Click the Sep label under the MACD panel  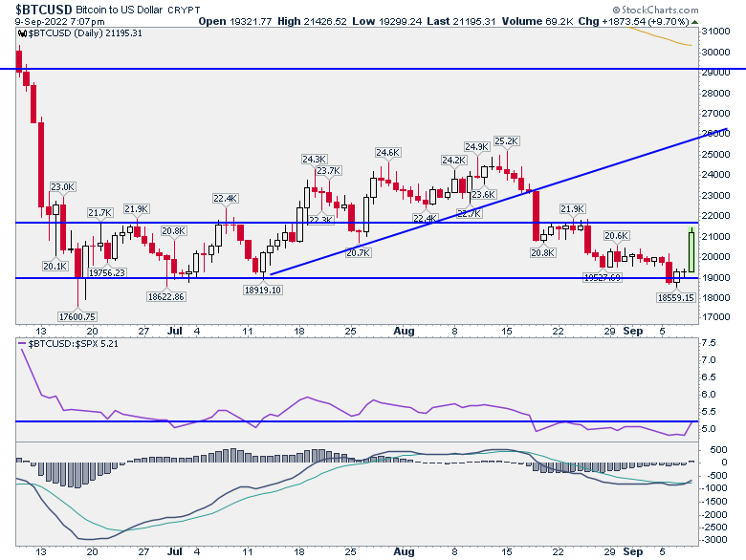click(x=633, y=552)
